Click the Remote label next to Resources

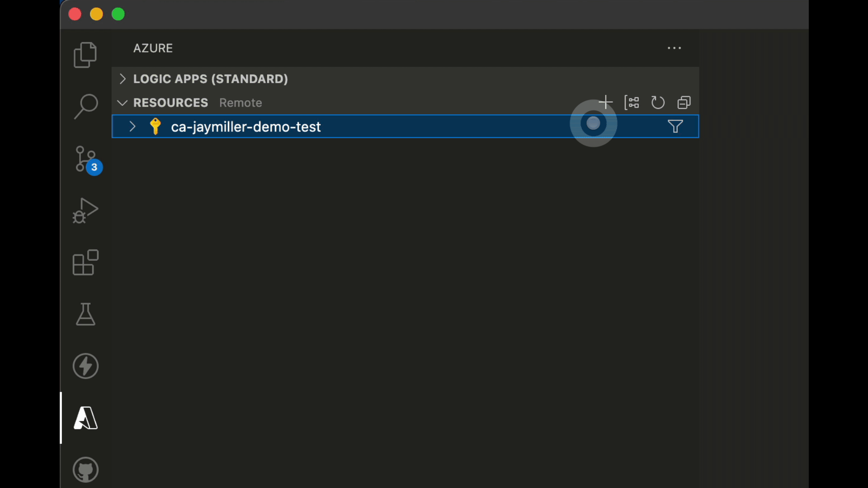[241, 103]
